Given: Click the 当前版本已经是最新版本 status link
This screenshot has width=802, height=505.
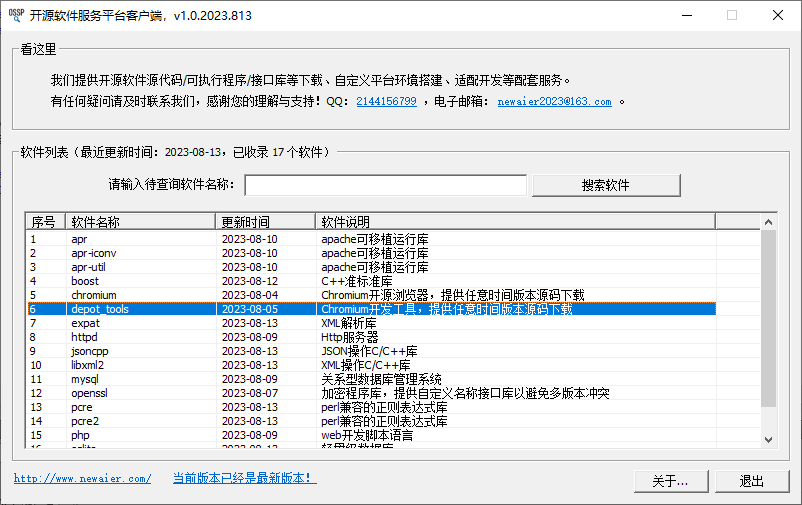Looking at the screenshot, I should click(x=244, y=479).
